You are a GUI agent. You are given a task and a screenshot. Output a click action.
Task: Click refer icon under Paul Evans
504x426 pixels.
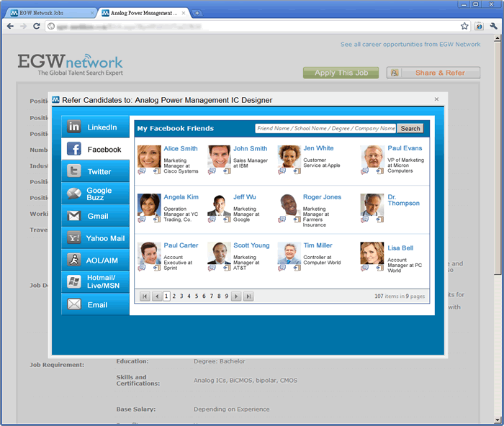coord(380,171)
